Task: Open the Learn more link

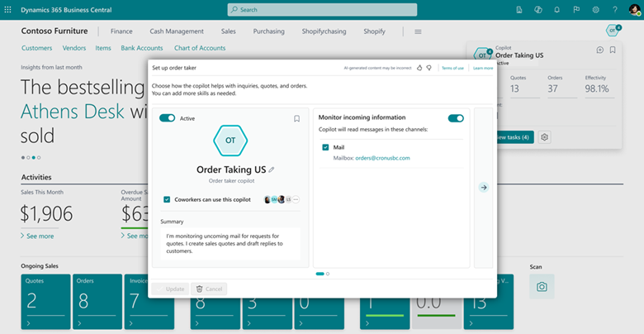Action: [483, 69]
